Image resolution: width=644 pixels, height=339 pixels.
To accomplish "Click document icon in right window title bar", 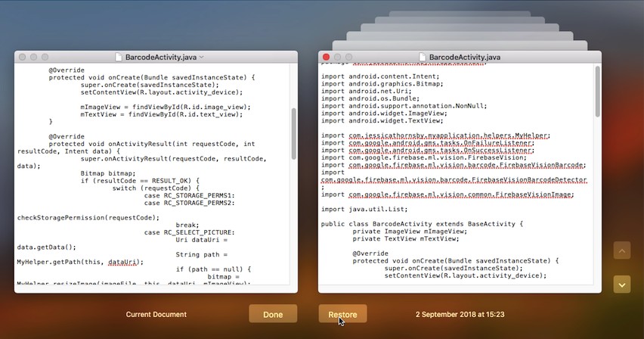I will 422,58.
